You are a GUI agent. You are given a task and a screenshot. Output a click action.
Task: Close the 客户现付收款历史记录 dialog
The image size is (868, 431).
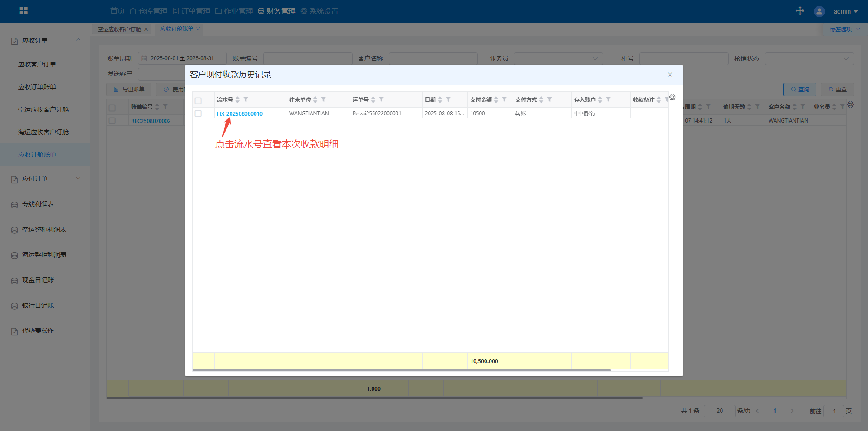coord(670,75)
